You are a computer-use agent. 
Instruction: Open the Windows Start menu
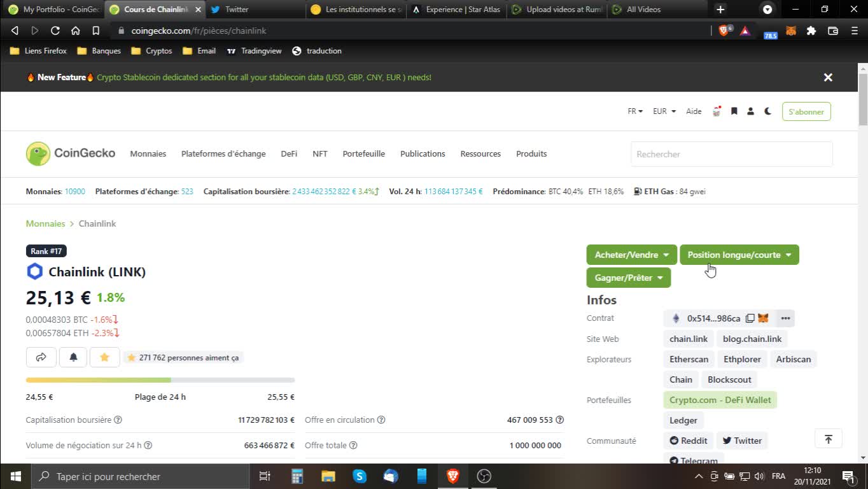click(x=15, y=476)
